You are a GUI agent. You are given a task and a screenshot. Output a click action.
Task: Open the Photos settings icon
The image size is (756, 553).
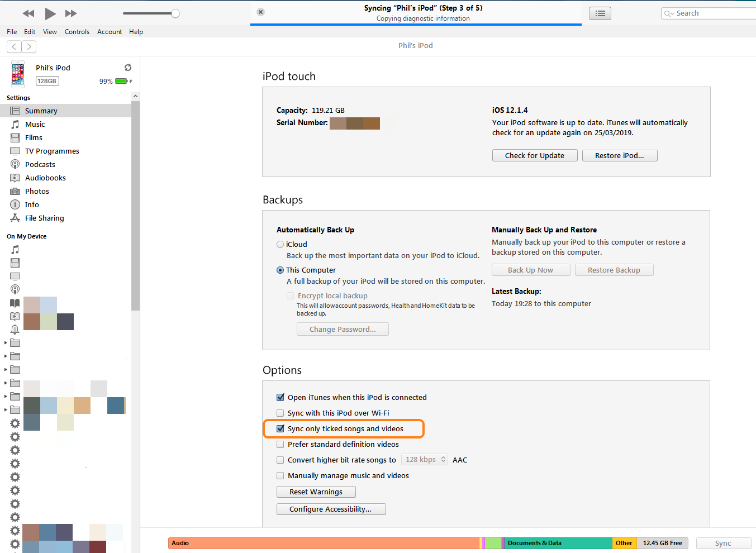(x=15, y=191)
